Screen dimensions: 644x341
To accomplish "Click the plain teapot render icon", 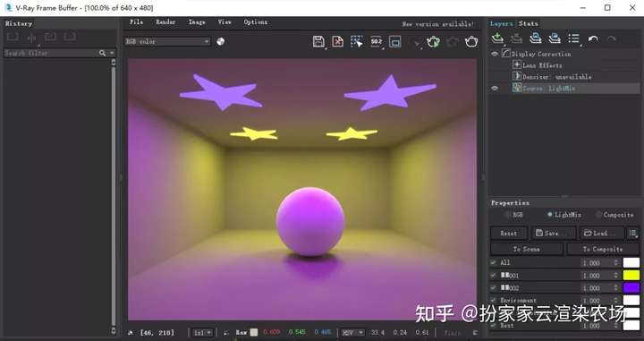I will coord(471,41).
